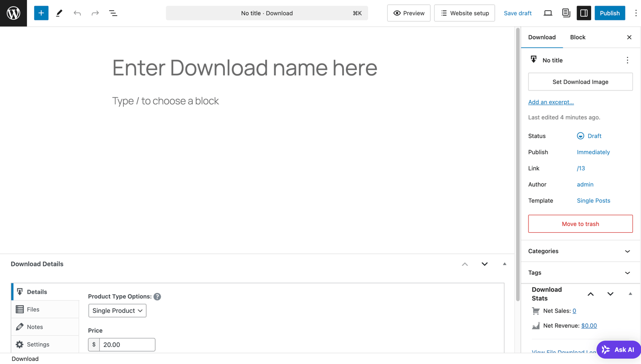
Task: Open the Files tab in Download Details
Action: (x=34, y=309)
